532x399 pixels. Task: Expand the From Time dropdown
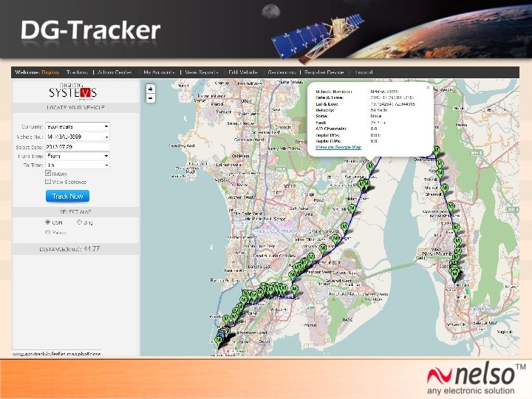tap(78, 156)
